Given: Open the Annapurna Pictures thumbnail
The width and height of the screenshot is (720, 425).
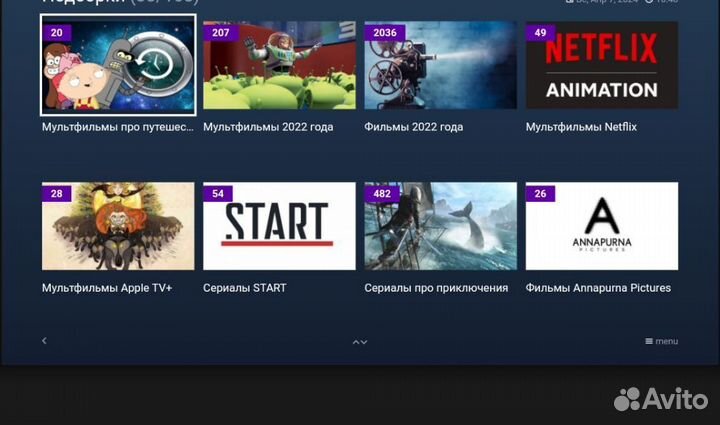Looking at the screenshot, I should point(602,226).
